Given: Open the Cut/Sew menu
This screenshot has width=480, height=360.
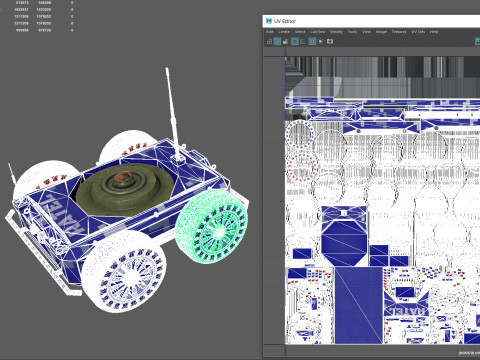Looking at the screenshot, I should 317,32.
